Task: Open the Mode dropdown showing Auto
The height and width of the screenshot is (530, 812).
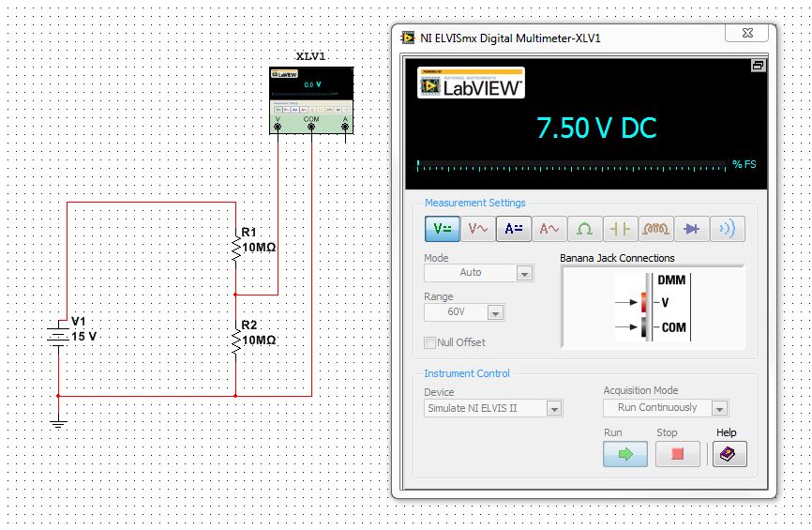Action: (x=478, y=273)
